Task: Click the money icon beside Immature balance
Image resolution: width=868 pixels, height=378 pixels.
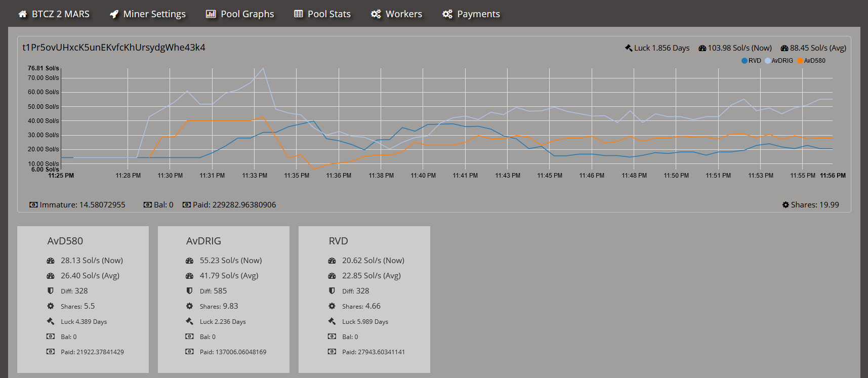Action: click(x=33, y=205)
